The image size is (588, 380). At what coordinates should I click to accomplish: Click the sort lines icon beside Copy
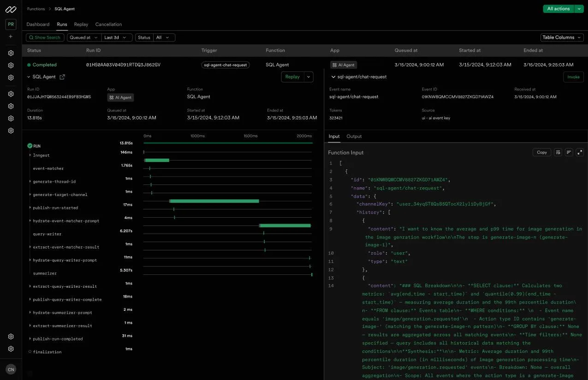click(569, 152)
